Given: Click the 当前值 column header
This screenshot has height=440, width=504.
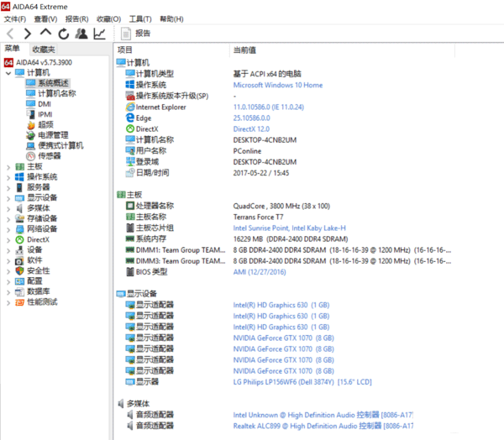Looking at the screenshot, I should pyautogui.click(x=245, y=50).
